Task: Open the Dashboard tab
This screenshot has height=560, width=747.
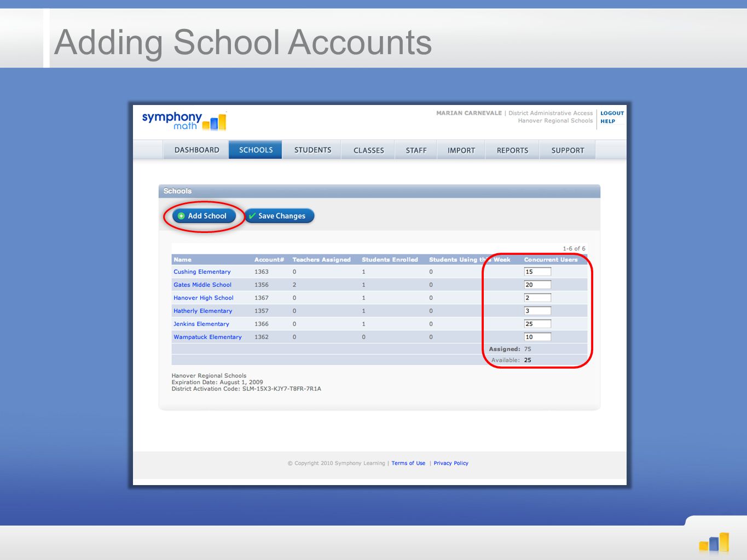Action: click(x=196, y=150)
